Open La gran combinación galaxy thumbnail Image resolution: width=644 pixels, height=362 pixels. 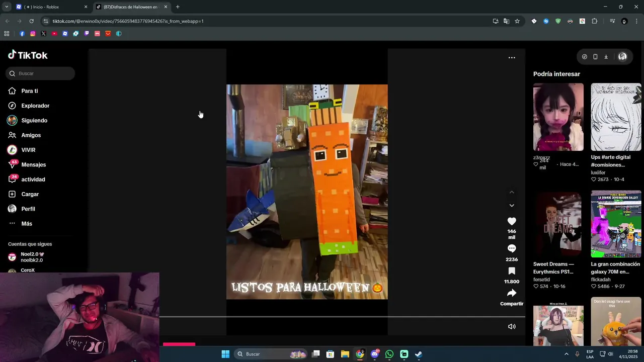pos(616,224)
